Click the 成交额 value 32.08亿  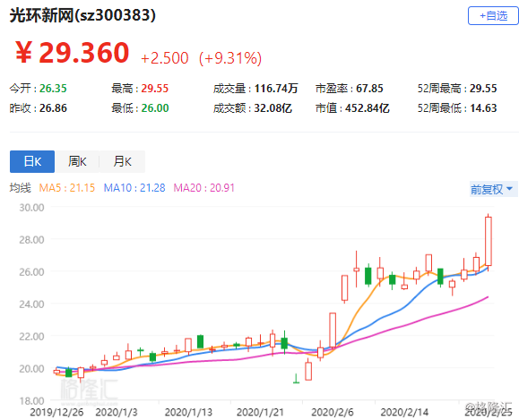pos(272,108)
